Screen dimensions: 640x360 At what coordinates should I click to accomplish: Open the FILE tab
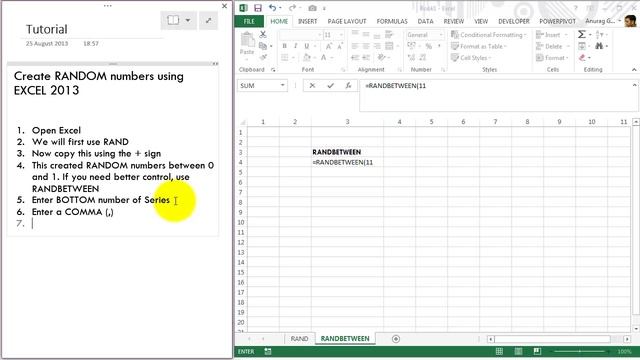click(249, 21)
